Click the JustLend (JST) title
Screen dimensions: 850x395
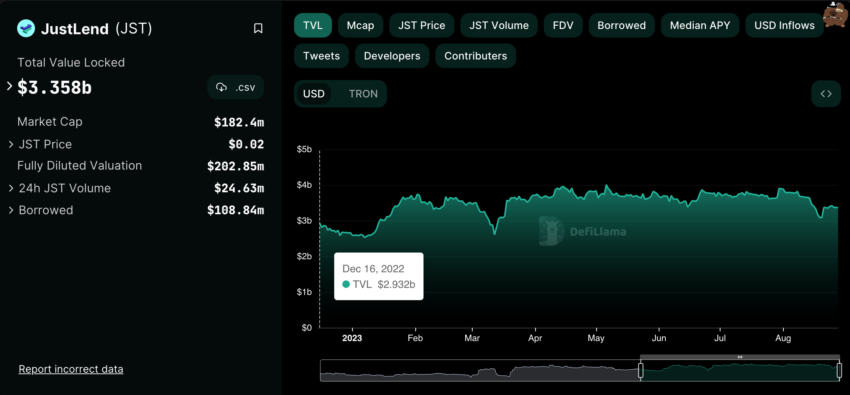click(x=96, y=28)
